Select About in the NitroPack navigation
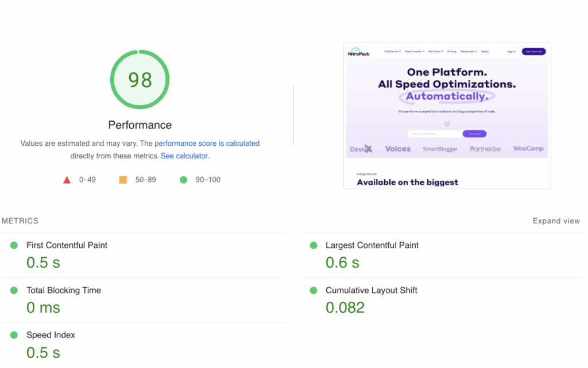Screen dimensions: 588x368 click(486, 51)
